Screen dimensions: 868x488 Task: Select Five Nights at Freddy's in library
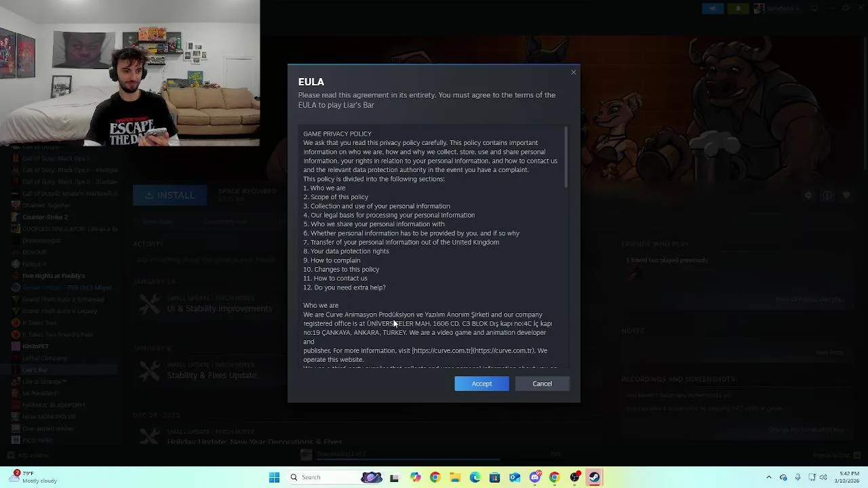tap(54, 276)
